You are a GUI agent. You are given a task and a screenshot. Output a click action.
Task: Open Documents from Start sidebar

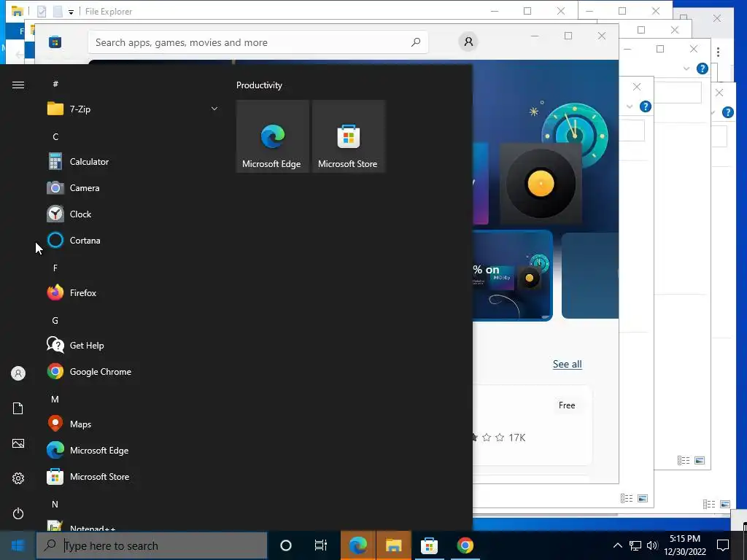tap(18, 408)
